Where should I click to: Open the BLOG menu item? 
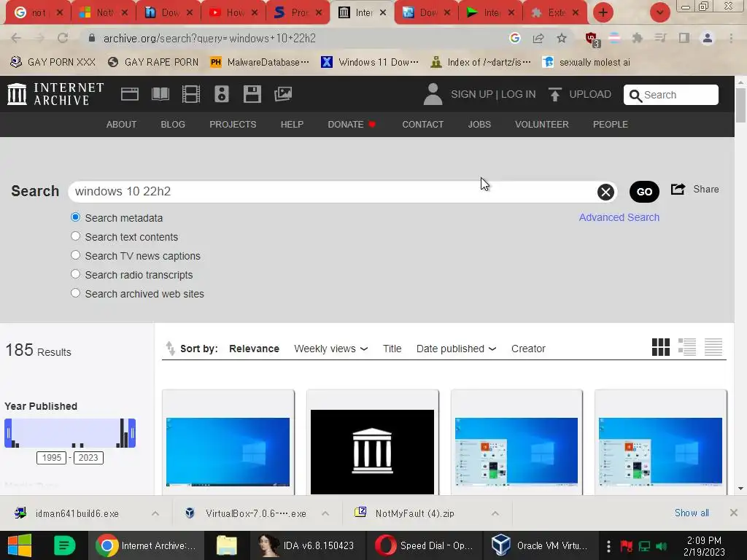173,124
